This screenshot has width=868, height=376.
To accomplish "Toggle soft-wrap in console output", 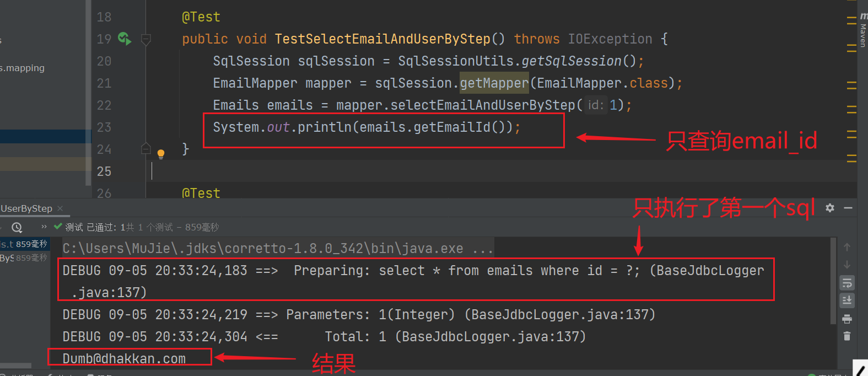I will coord(847,283).
